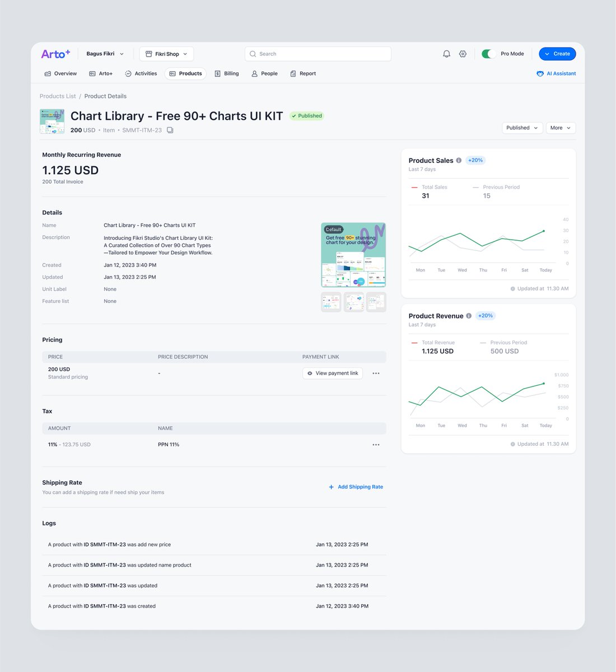Click the Previous Period 500 USD value
The image size is (616, 672).
(505, 352)
